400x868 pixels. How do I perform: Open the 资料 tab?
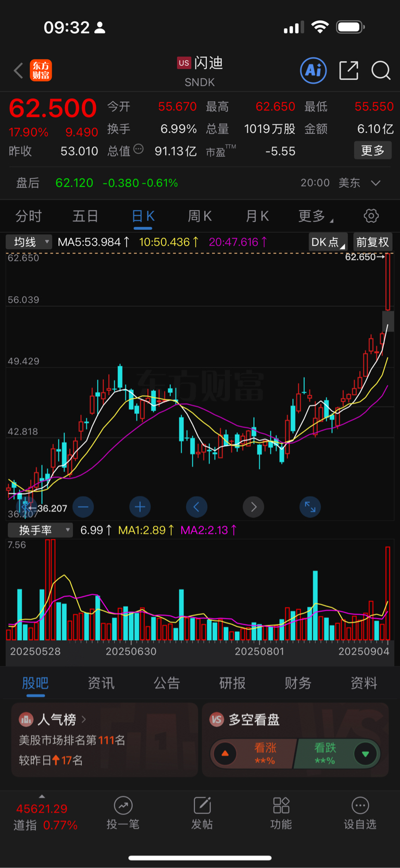[x=364, y=683]
